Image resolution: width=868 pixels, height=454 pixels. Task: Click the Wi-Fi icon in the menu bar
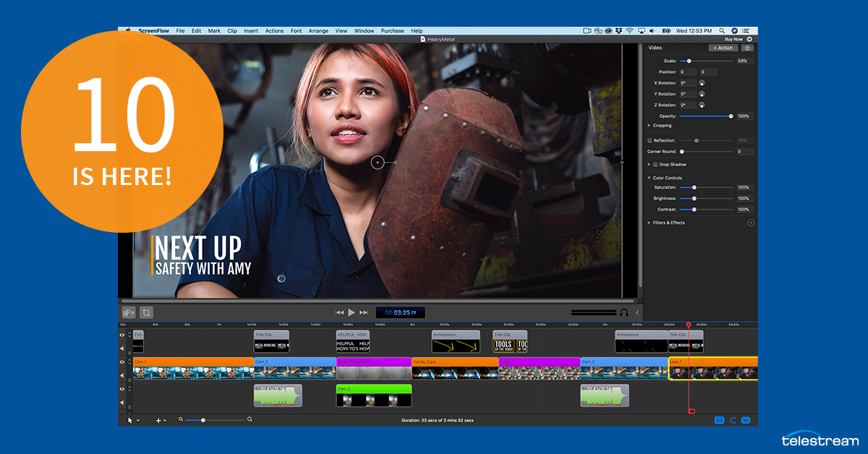[x=629, y=31]
